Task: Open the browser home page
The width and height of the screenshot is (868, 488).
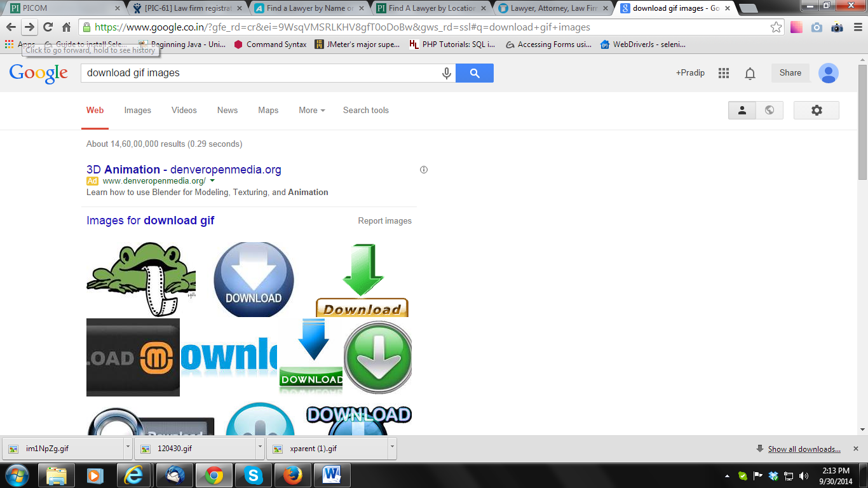Action: [x=66, y=27]
